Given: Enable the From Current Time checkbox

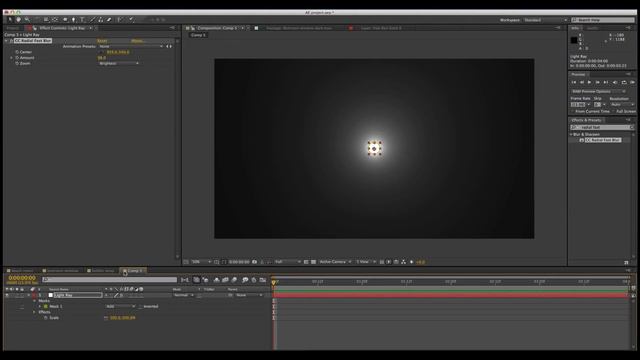Looking at the screenshot, I should pyautogui.click(x=572, y=111).
